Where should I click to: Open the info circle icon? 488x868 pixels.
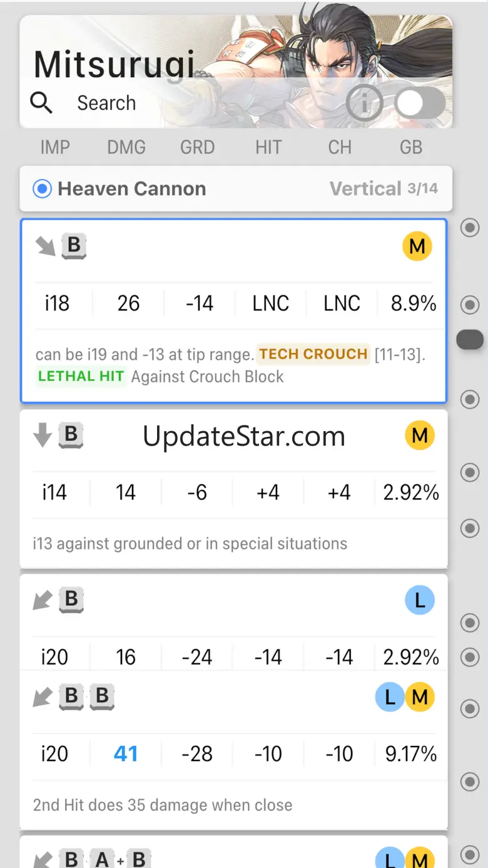click(x=364, y=104)
